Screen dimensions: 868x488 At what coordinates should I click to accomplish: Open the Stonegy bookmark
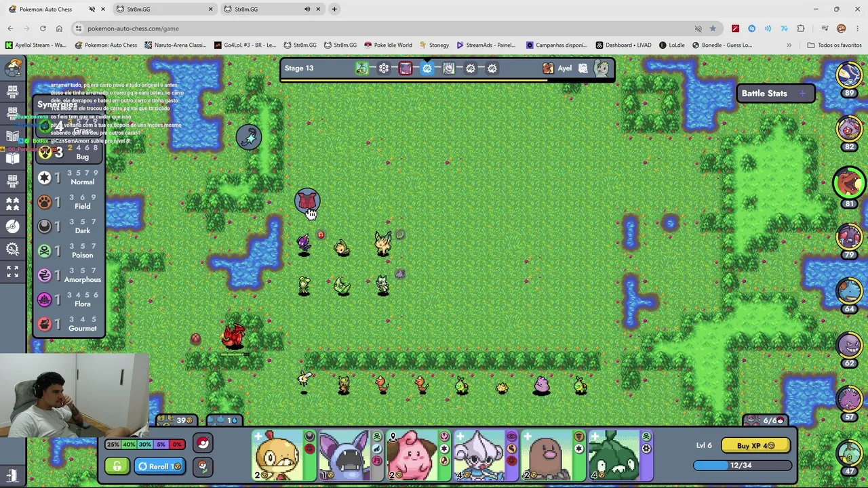(x=433, y=45)
